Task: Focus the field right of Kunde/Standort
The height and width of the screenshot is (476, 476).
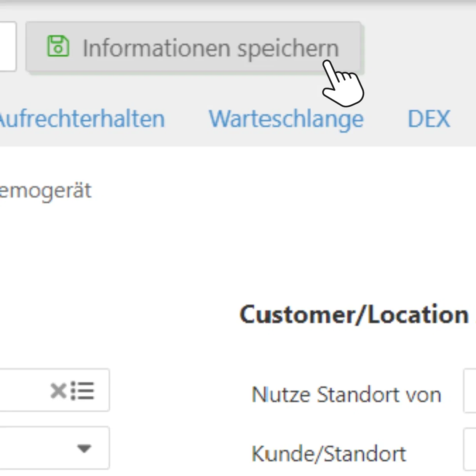Action: point(470,449)
